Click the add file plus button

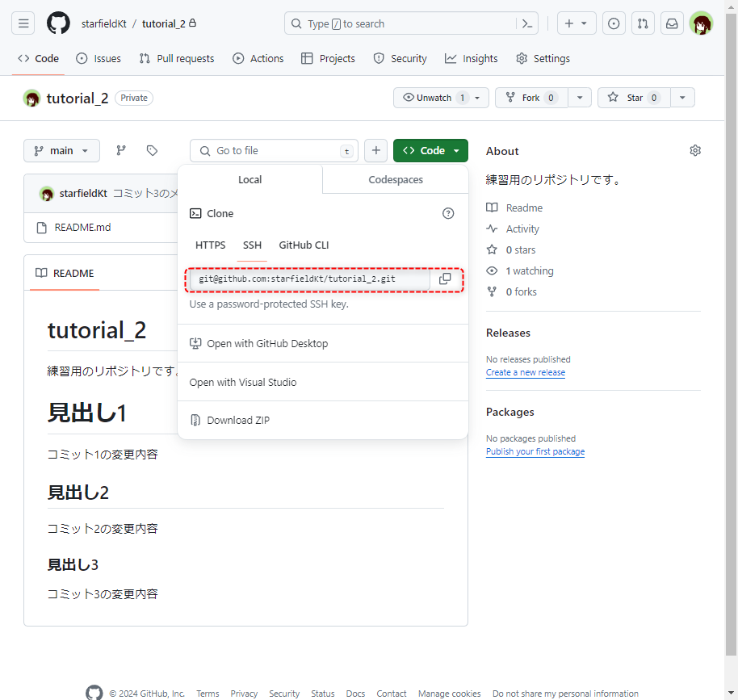(375, 151)
